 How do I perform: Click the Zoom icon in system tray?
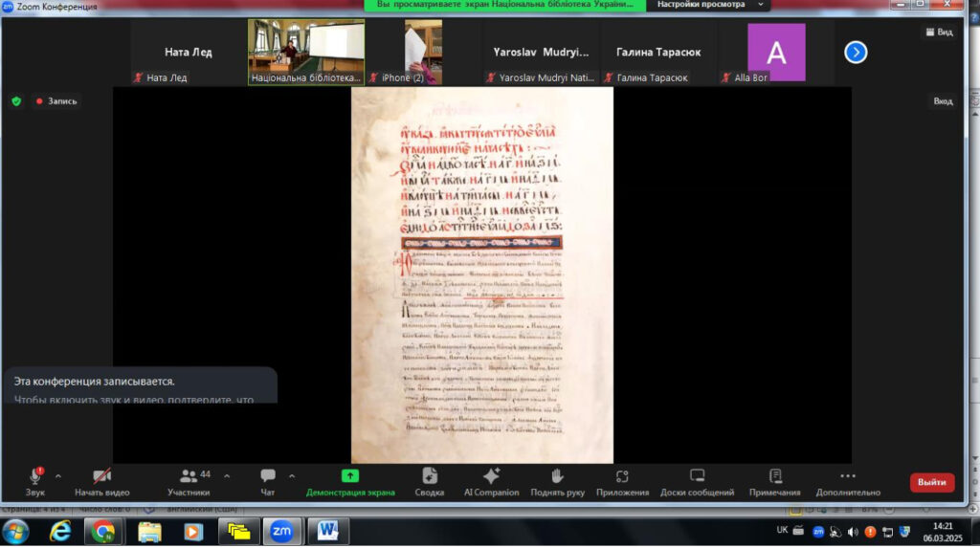(x=818, y=533)
